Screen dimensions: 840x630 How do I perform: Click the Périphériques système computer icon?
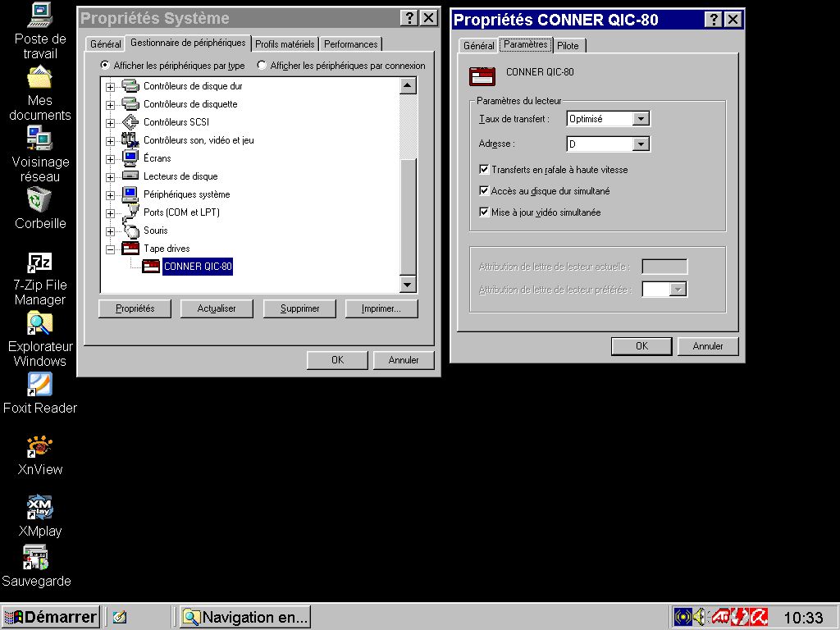click(x=130, y=194)
